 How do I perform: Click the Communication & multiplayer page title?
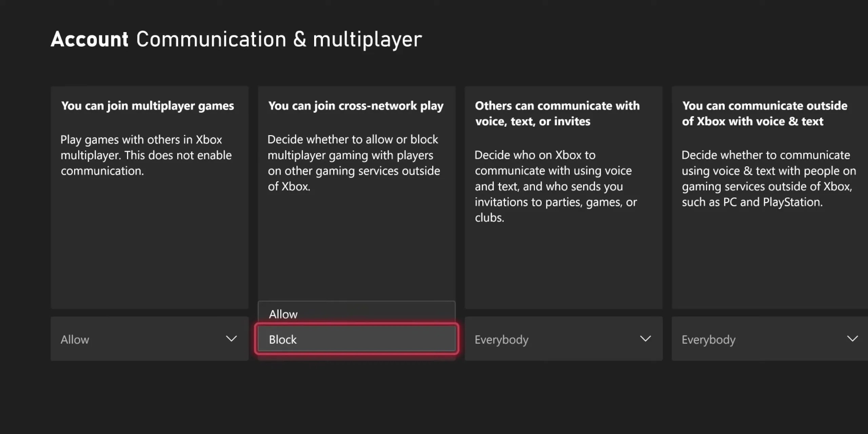coord(279,39)
